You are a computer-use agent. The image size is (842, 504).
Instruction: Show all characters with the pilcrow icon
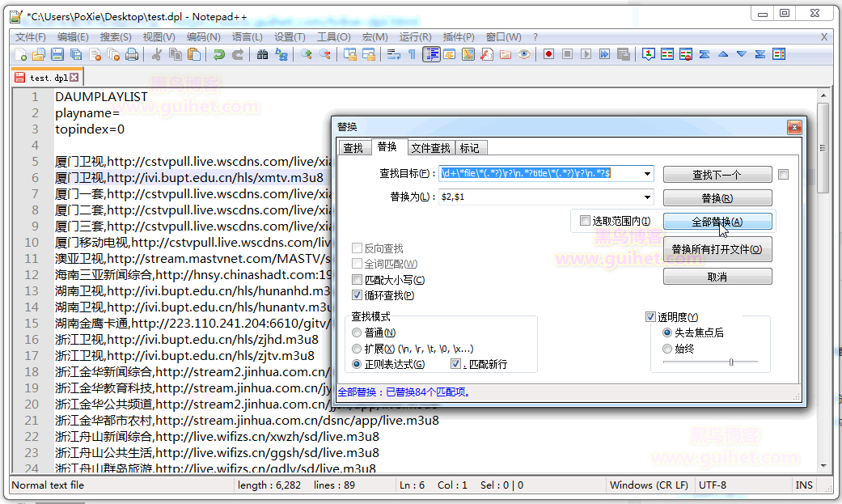pyautogui.click(x=412, y=54)
